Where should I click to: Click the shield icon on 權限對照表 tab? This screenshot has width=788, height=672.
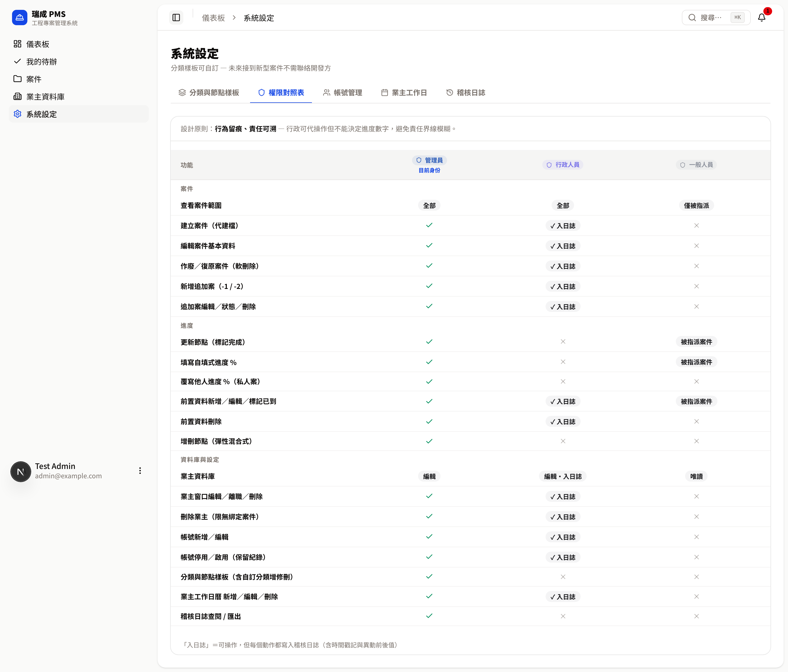(261, 92)
